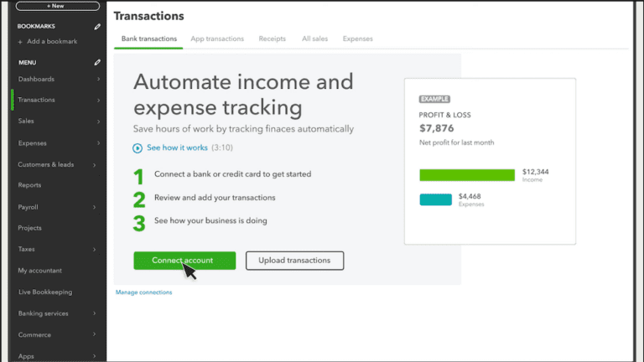
Task: Expand the Sales menu chevron
Action: pyautogui.click(x=99, y=122)
